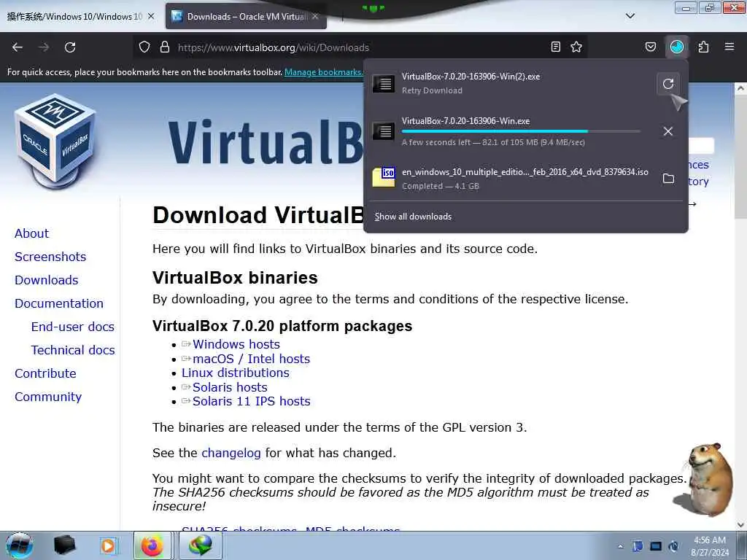The image size is (747, 560).
Task: Click Show all downloads
Action: click(413, 217)
